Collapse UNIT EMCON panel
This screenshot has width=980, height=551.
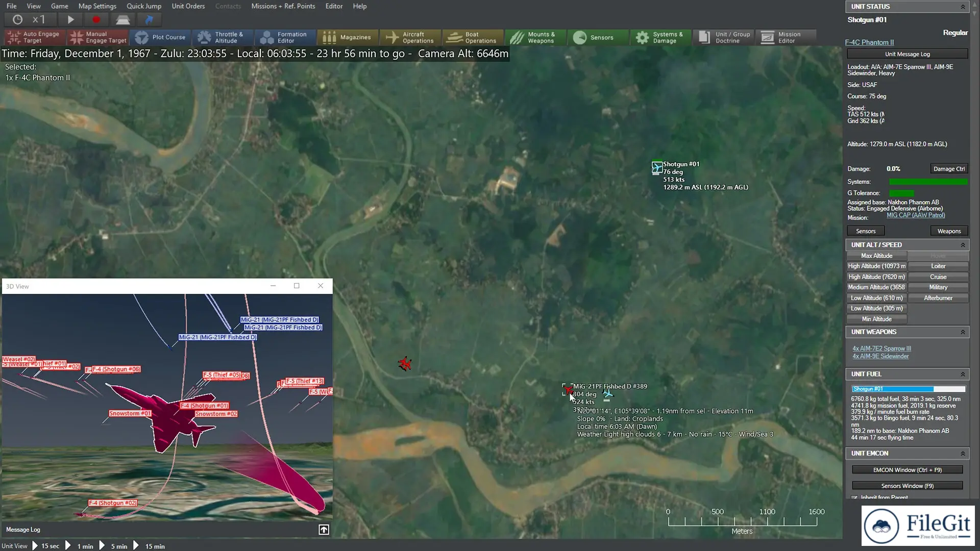tap(963, 454)
